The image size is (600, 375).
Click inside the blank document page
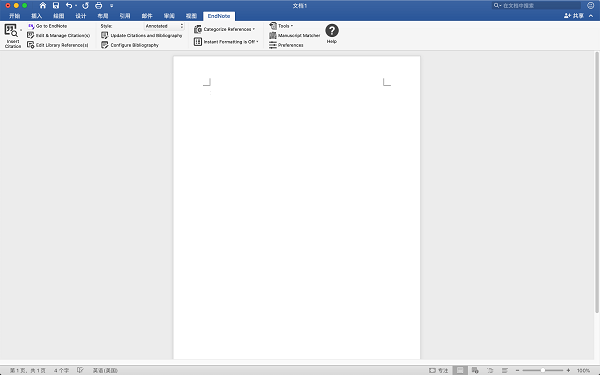(297, 208)
